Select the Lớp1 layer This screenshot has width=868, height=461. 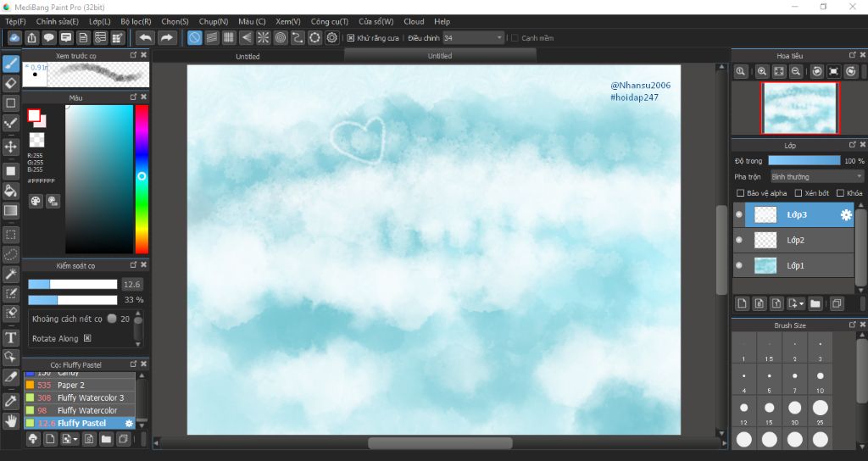[793, 265]
